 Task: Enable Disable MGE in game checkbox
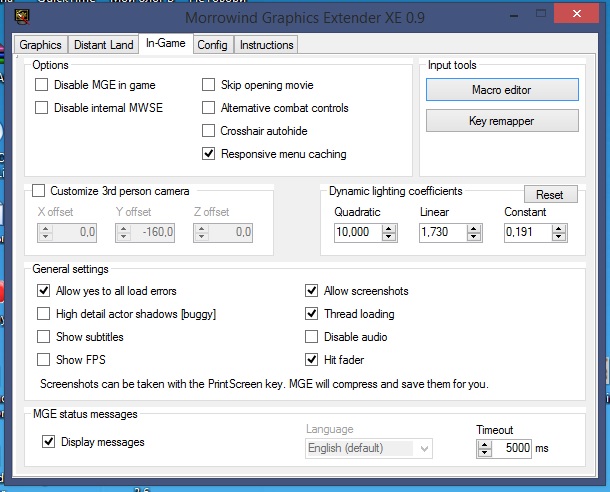(42, 84)
